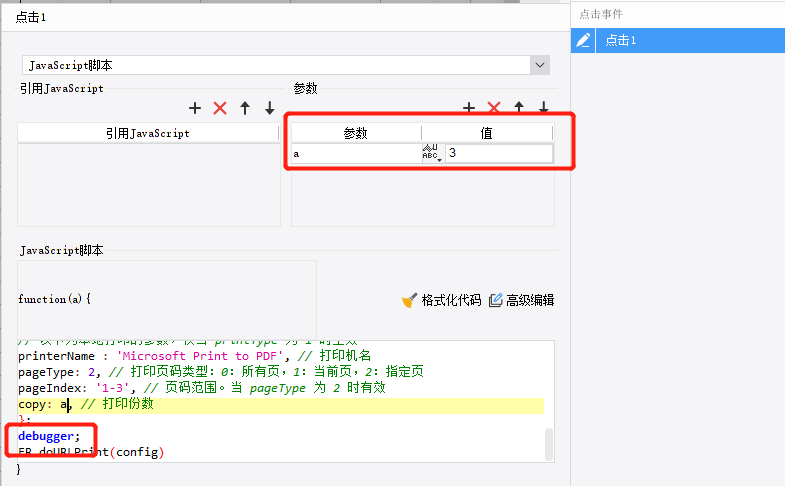Select parameter name cell 'a'

(356, 154)
